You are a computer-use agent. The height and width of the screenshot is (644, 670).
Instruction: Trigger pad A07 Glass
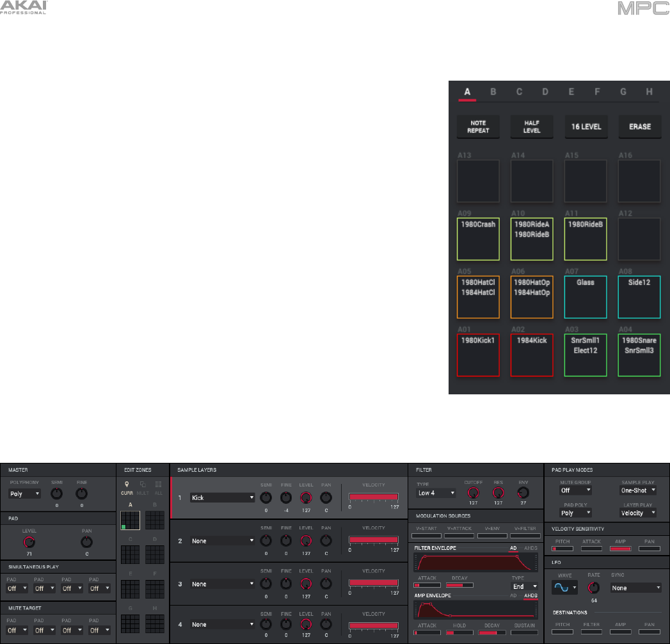pos(586,297)
